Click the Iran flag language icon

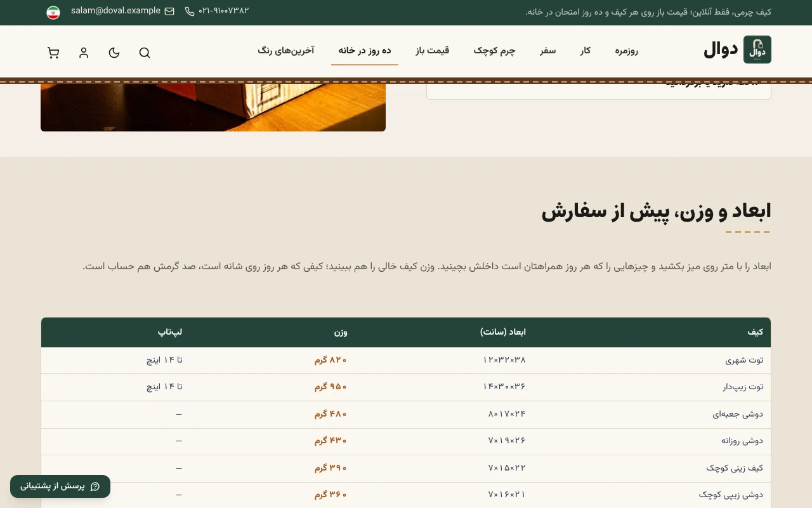(53, 12)
